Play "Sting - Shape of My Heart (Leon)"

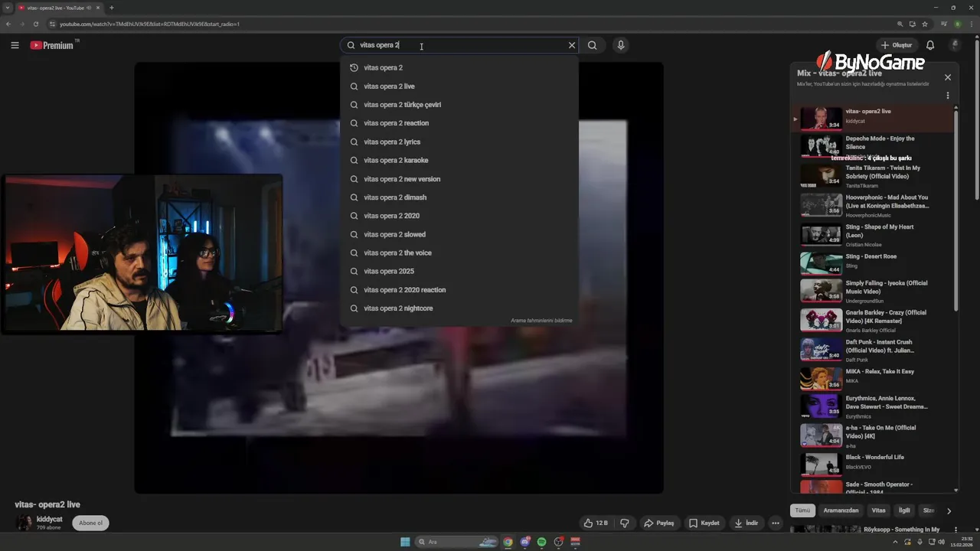873,234
